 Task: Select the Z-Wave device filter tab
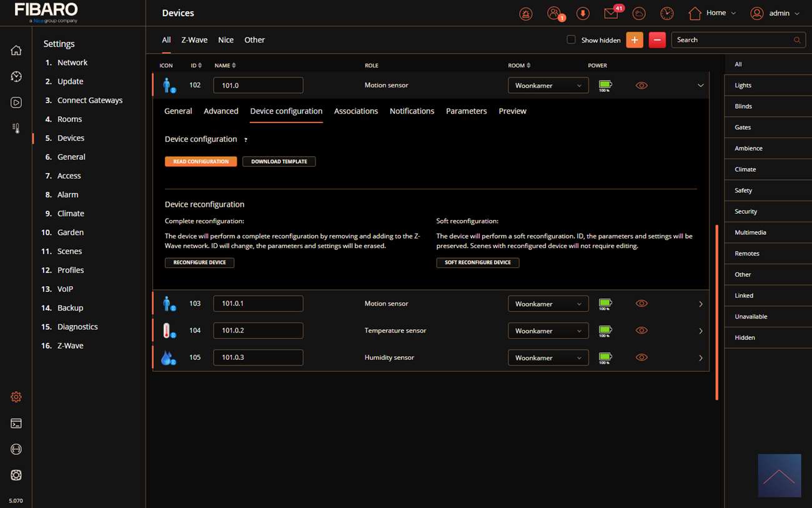(x=194, y=40)
